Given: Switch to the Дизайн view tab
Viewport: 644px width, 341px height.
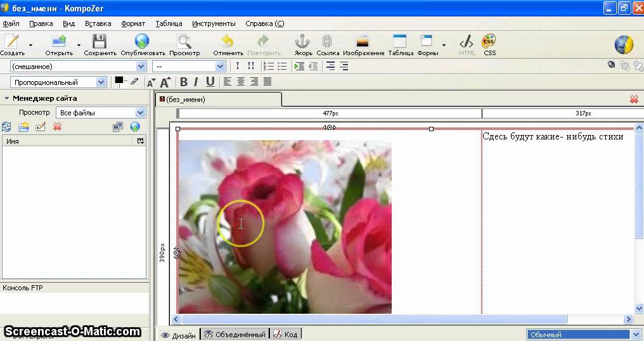Looking at the screenshot, I should (179, 335).
